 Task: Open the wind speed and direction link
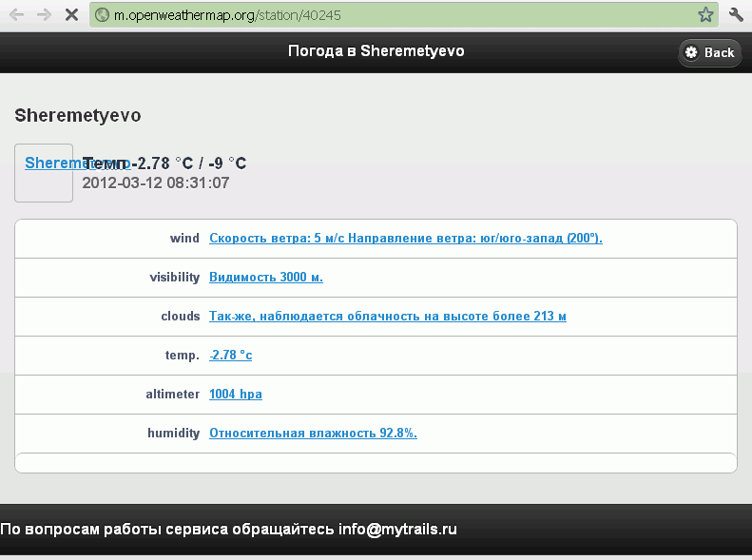405,239
